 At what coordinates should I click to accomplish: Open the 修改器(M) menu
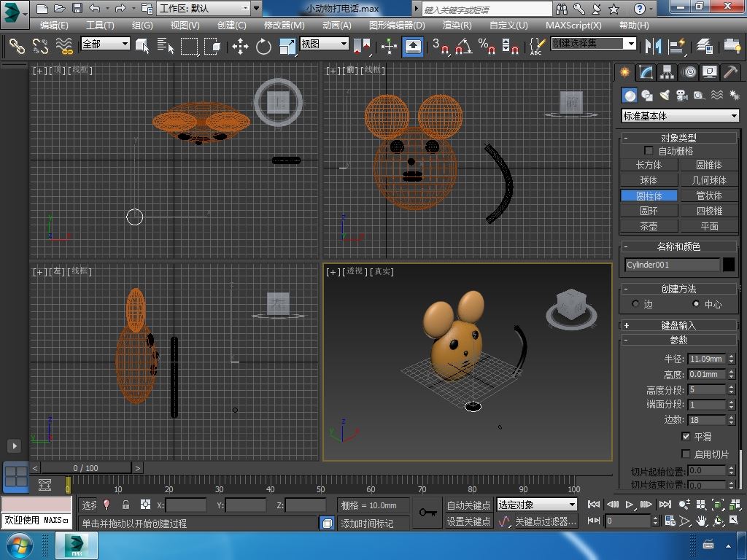284,26
